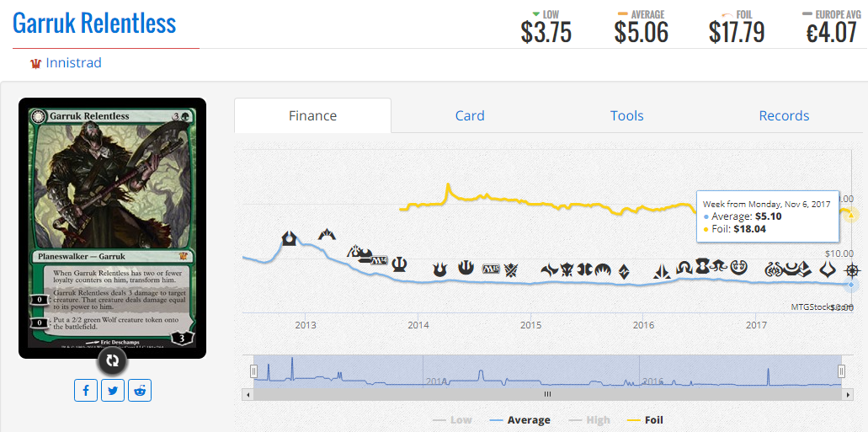The height and width of the screenshot is (432, 868).
Task: Click the Garruk Relentless title link
Action: [94, 23]
